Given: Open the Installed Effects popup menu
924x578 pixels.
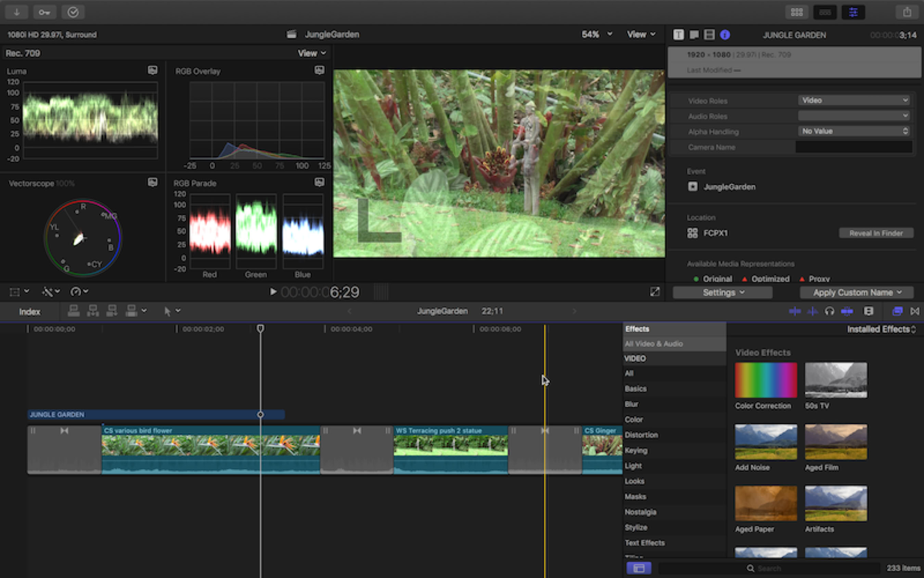Looking at the screenshot, I should click(x=881, y=329).
